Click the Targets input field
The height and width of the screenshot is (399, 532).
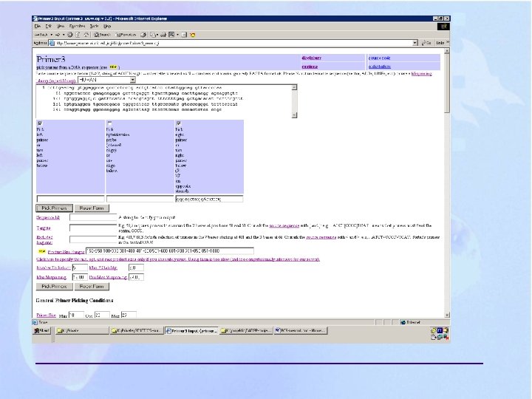pyautogui.click(x=93, y=228)
